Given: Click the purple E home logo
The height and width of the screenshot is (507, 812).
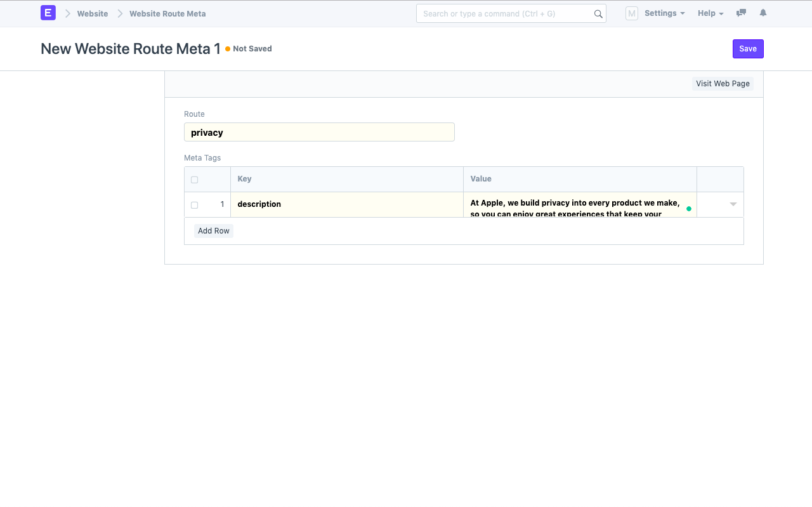Looking at the screenshot, I should [48, 13].
